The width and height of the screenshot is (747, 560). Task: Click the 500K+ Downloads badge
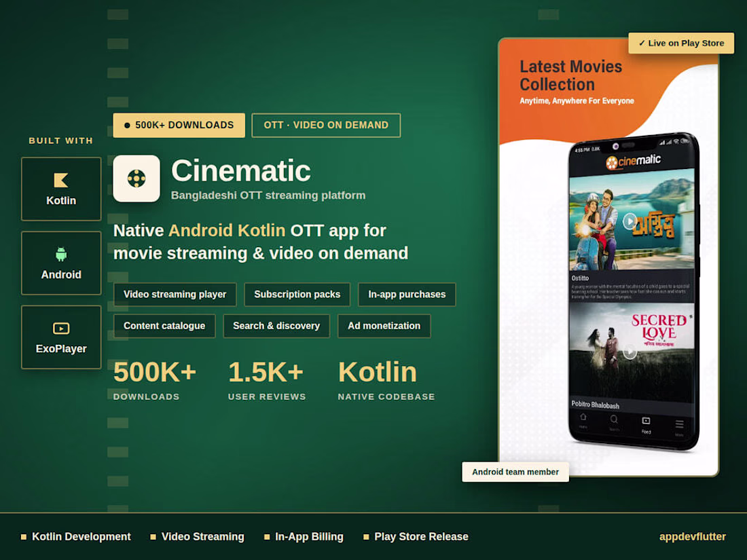coord(179,126)
